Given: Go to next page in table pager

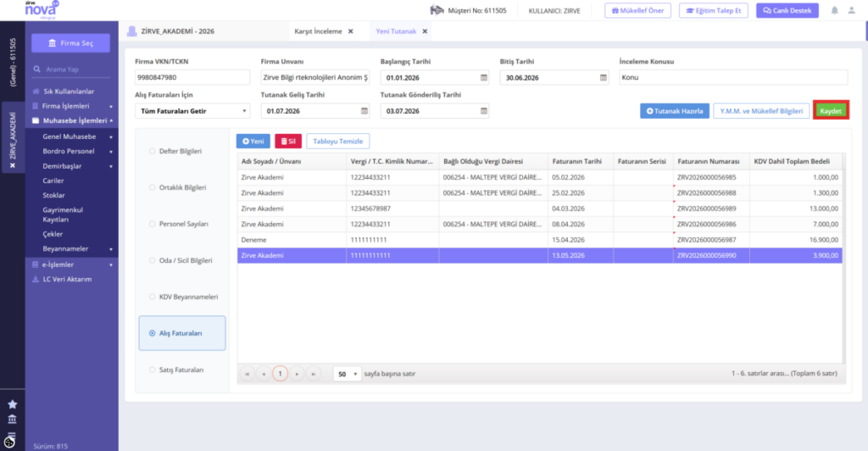Looking at the screenshot, I should [x=297, y=374].
